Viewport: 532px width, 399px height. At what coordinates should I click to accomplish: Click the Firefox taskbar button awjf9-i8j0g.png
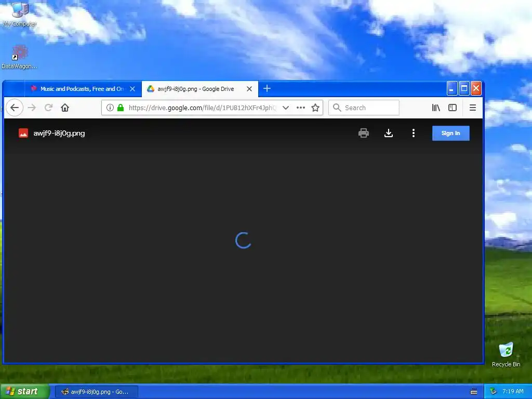click(x=97, y=392)
